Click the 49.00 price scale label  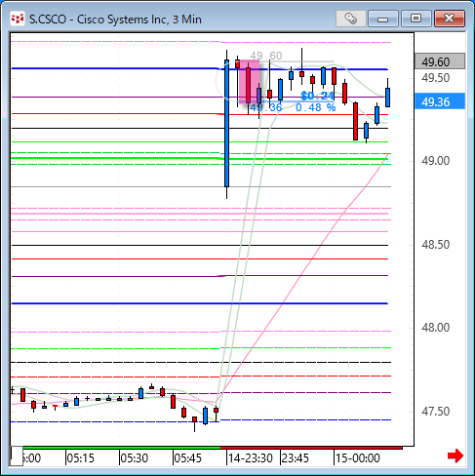(436, 161)
